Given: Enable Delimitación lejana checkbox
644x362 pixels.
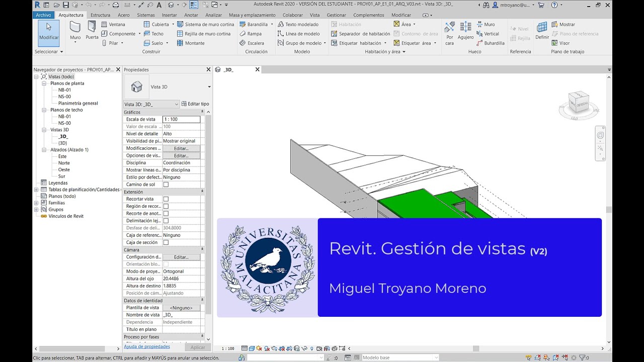Looking at the screenshot, I should 166,221.
